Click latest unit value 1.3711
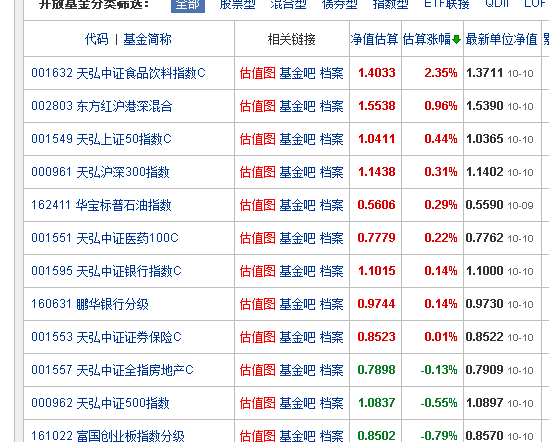The image size is (549, 442). click(x=485, y=73)
